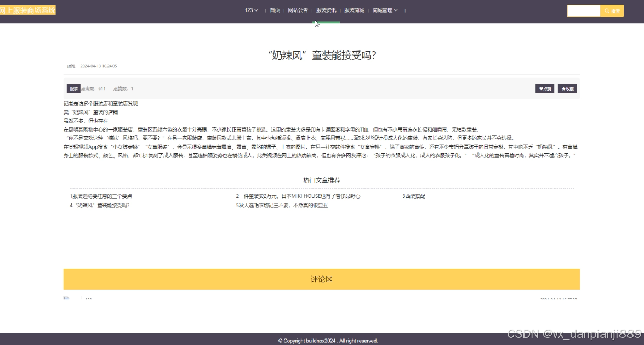The height and width of the screenshot is (345, 644).
Task: Click the 评论区 comment section banner
Action: point(322,279)
